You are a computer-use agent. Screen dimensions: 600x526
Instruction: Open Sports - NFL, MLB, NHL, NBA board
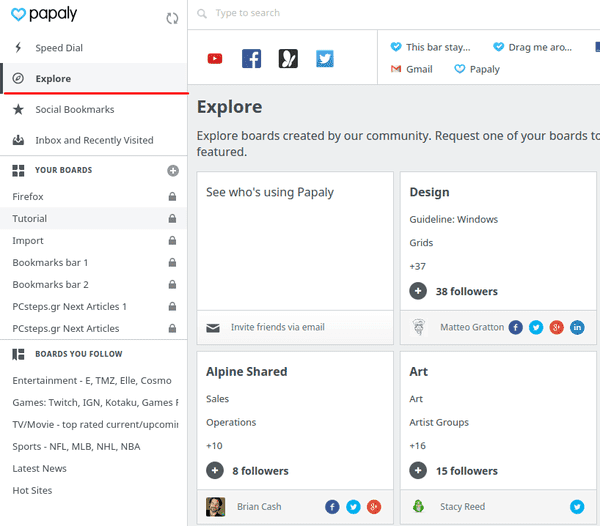click(x=76, y=446)
